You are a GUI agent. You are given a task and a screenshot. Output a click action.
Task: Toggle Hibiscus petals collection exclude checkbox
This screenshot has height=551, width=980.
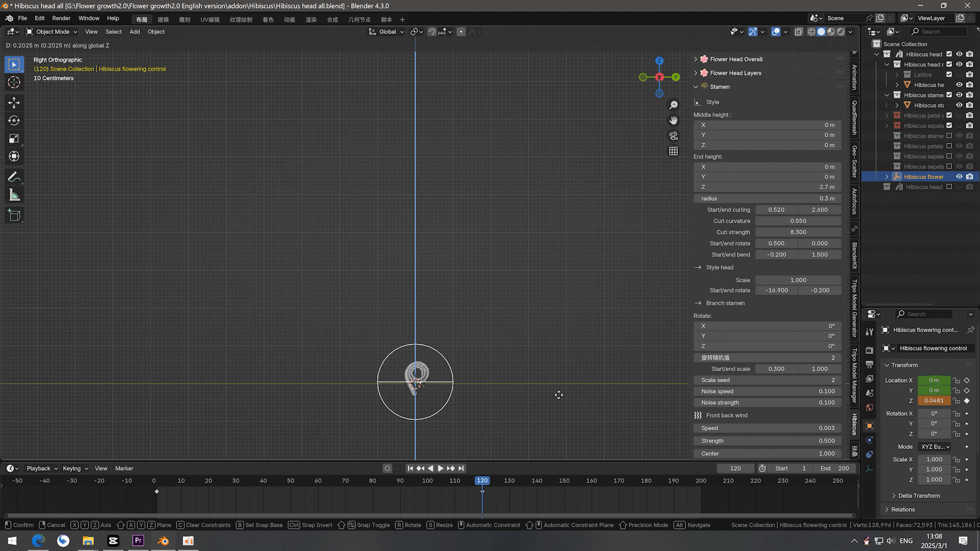[949, 146]
